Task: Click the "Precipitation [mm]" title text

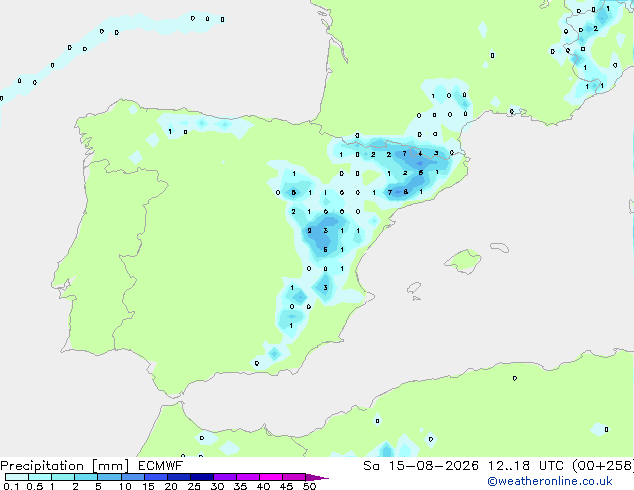Action: pyautogui.click(x=65, y=466)
